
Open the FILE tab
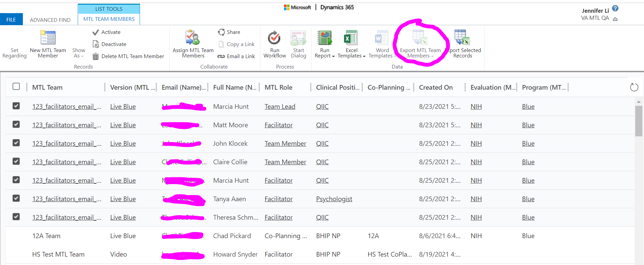click(11, 19)
